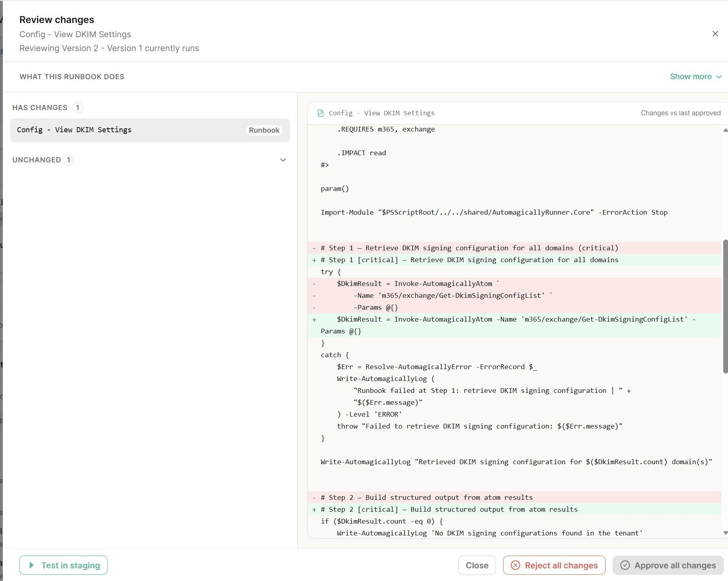Click the scrollbar down arrow in code panel
Screen dimensions: 728x581
(725, 533)
